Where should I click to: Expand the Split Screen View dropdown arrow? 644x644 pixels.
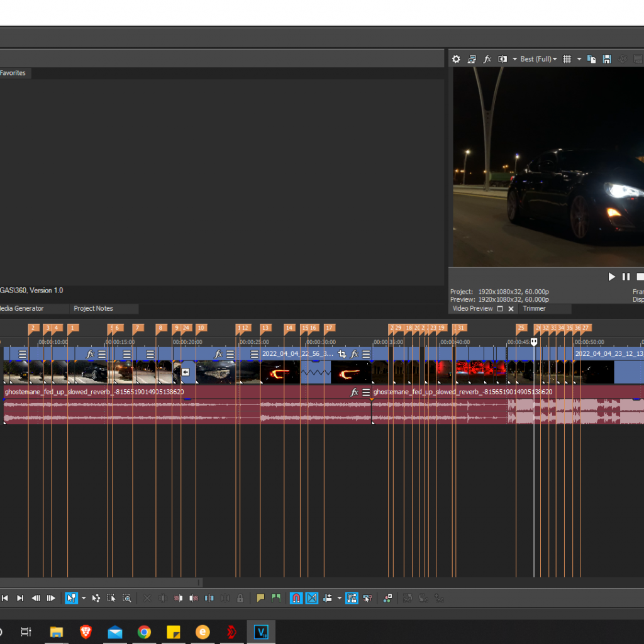tap(514, 59)
